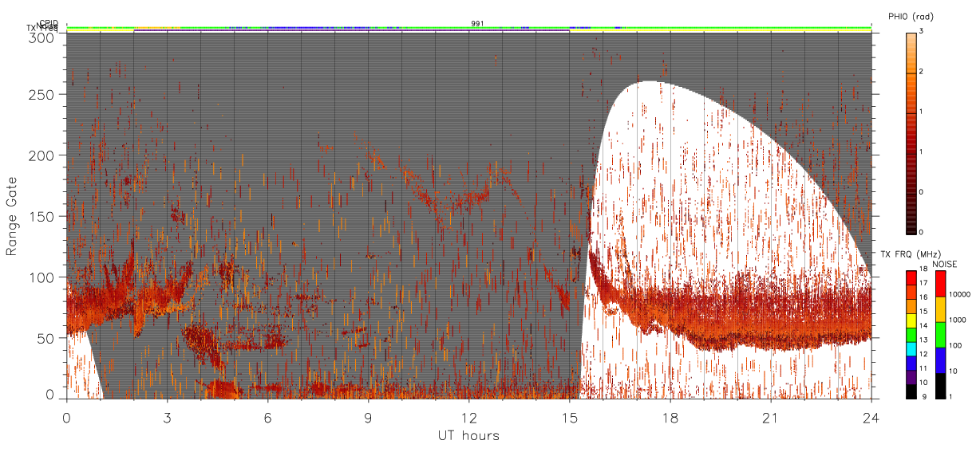This screenshot has height=452, width=980.
Task: Click the TX FRQ legend value '14'
Action: pos(923,325)
